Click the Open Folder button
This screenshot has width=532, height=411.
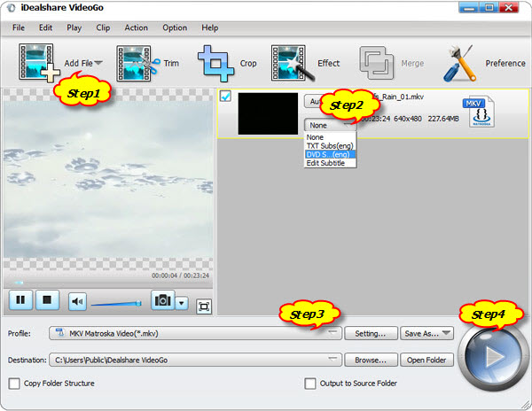426,360
